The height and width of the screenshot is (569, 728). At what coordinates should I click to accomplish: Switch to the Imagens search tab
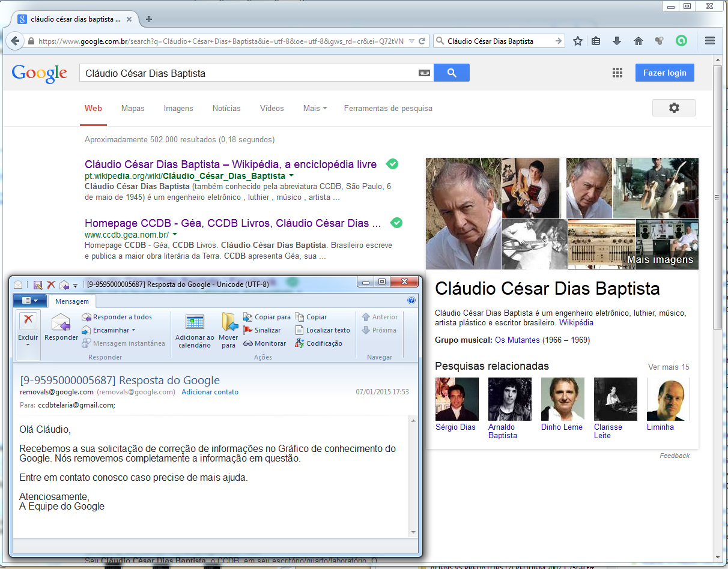178,109
